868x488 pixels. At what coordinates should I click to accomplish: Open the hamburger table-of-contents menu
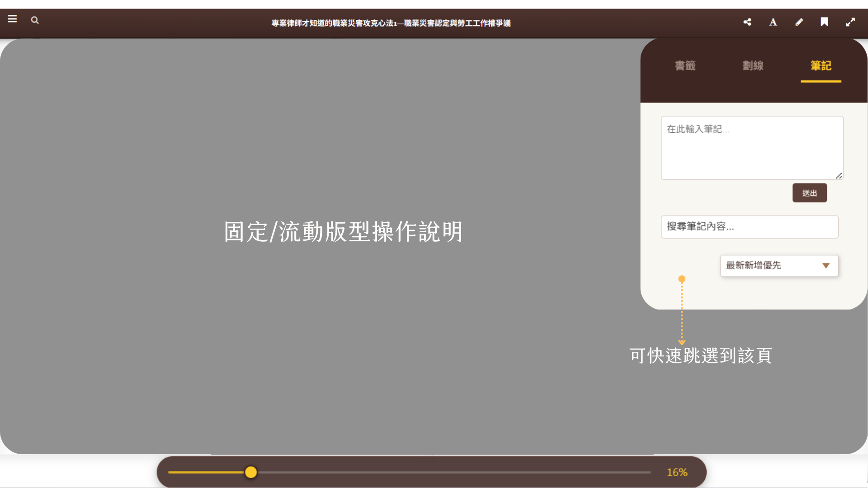point(12,19)
